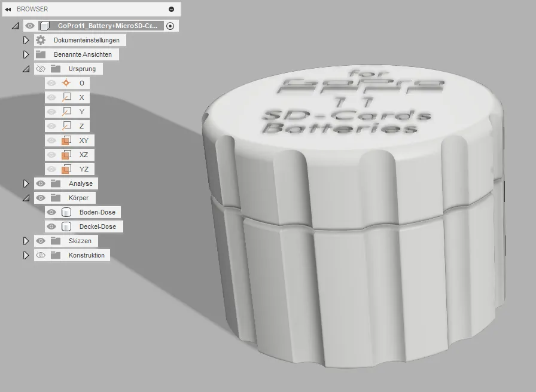Select the Konstruktion label
Viewport: 536px width, 392px height.
tap(87, 255)
